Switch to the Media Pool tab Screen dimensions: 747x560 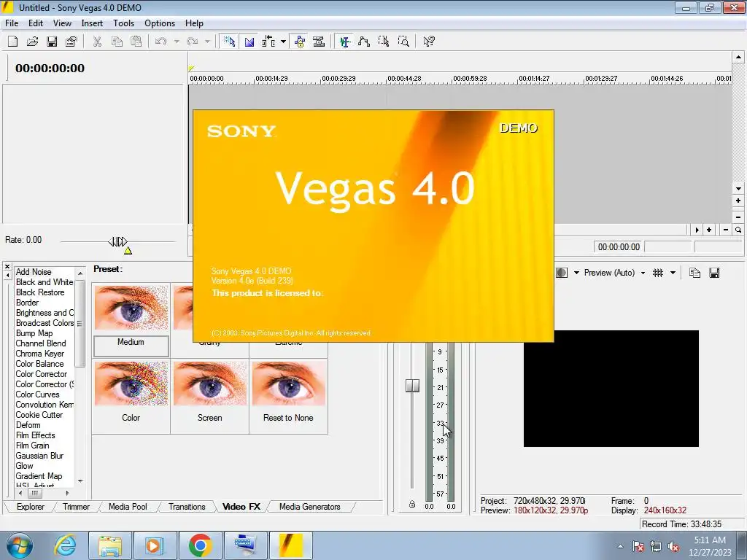pyautogui.click(x=128, y=507)
